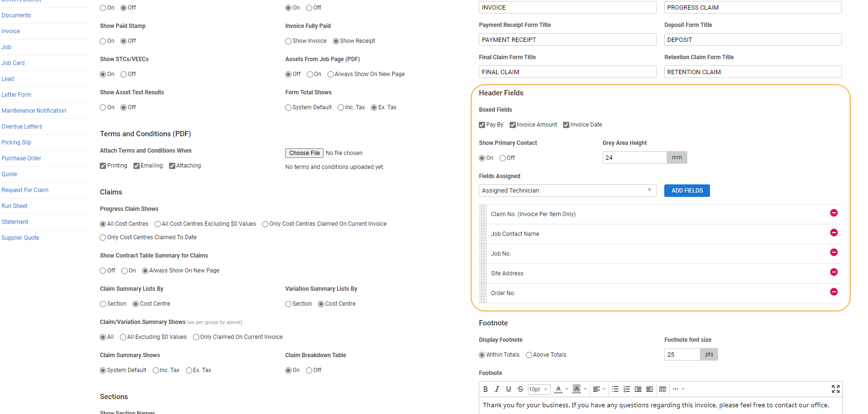Click the Footnote font size field
The width and height of the screenshot is (868, 414).
pyautogui.click(x=682, y=354)
